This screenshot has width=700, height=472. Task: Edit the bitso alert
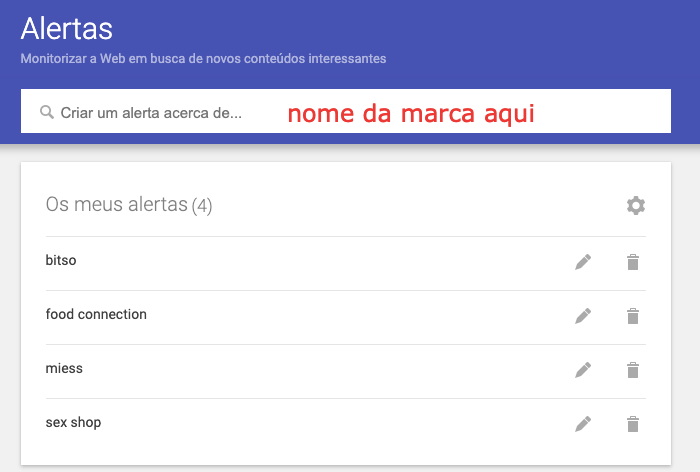point(583,262)
